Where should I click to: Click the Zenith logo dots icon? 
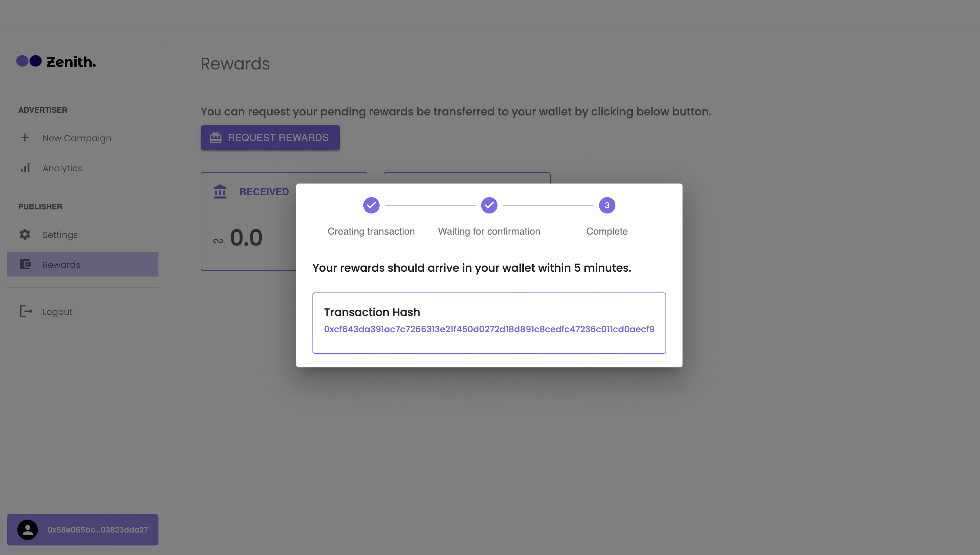29,61
